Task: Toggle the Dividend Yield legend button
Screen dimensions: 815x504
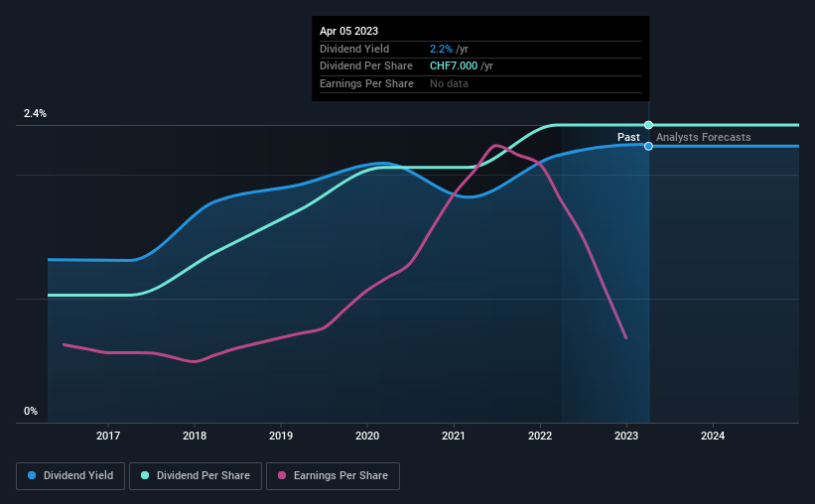Action: [70, 476]
